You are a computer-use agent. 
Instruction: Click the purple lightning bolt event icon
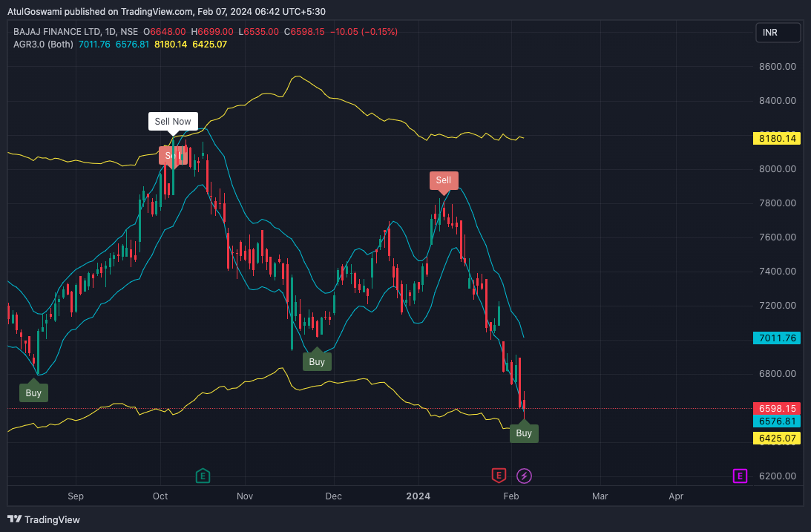point(524,476)
